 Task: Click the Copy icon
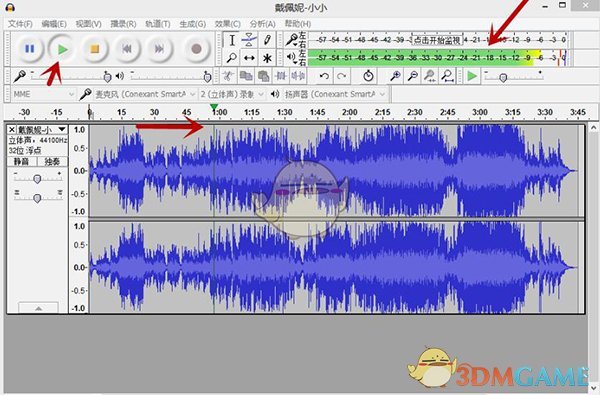pos(246,76)
